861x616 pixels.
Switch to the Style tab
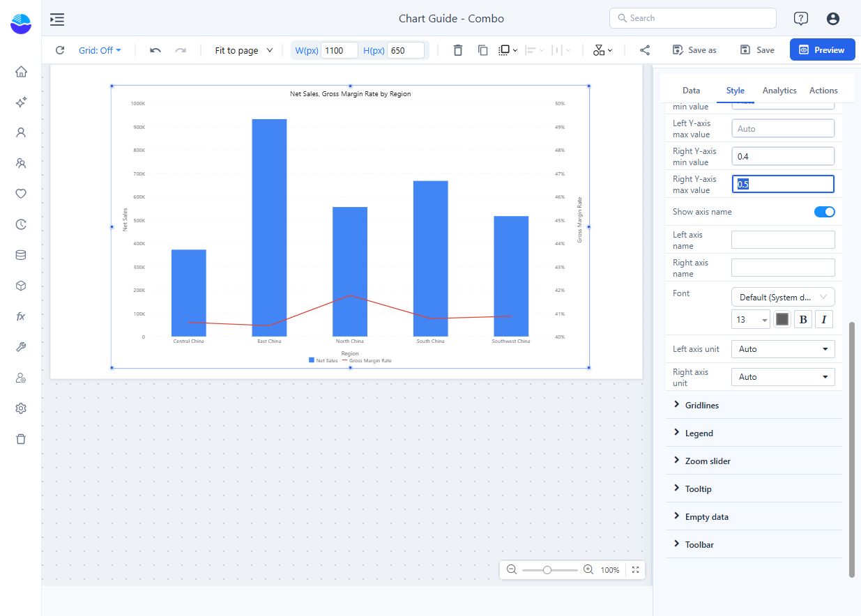tap(735, 91)
